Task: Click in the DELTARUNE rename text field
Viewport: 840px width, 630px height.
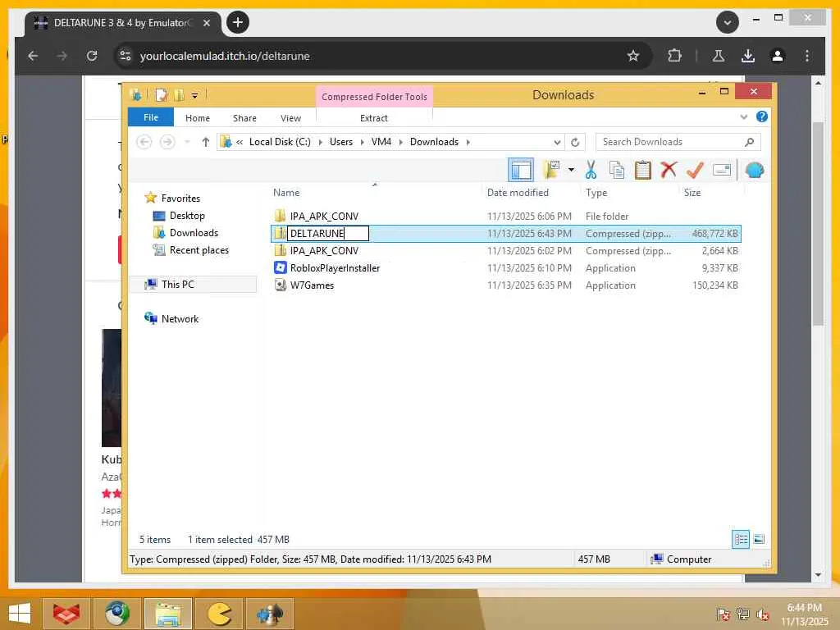Action: (x=328, y=234)
